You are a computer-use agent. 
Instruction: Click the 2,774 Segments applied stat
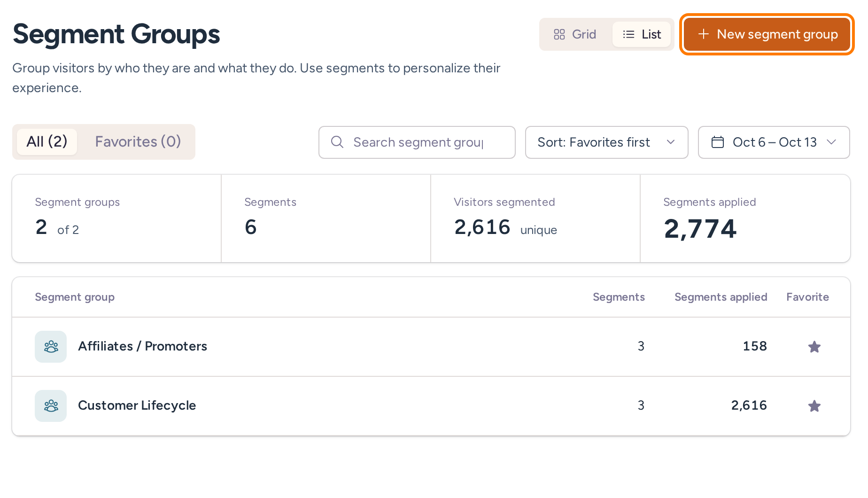[745, 218]
